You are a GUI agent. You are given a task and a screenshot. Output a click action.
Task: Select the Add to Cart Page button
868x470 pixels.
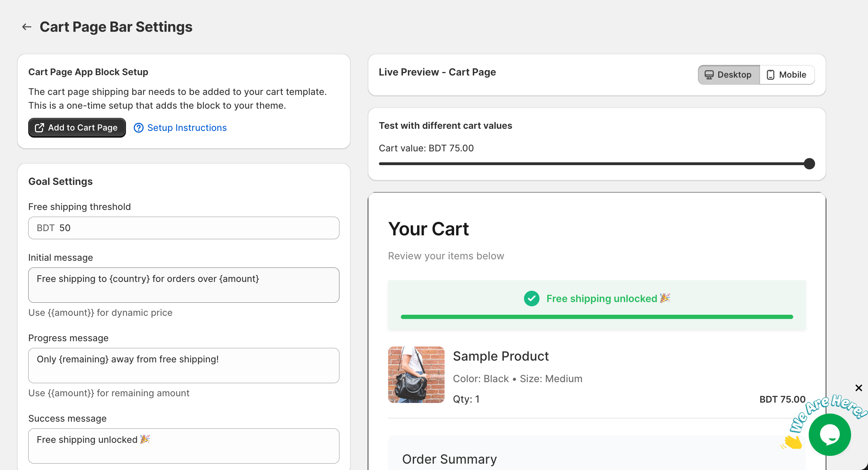77,128
